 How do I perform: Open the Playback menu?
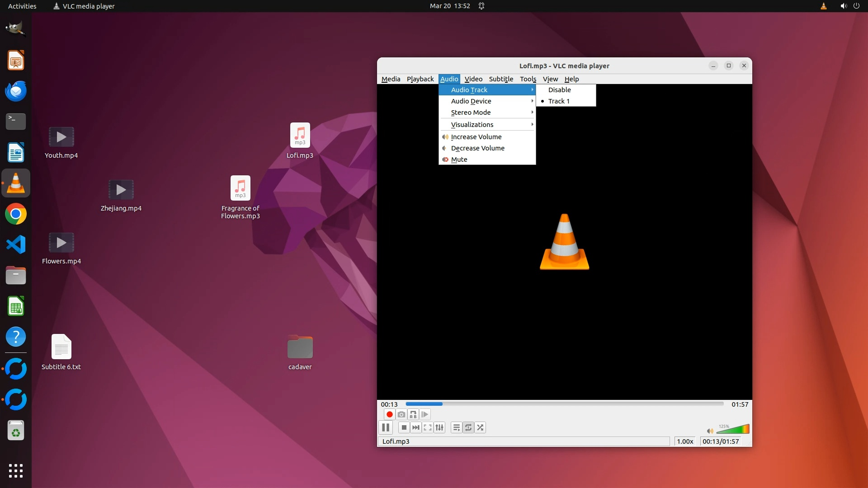pyautogui.click(x=420, y=79)
